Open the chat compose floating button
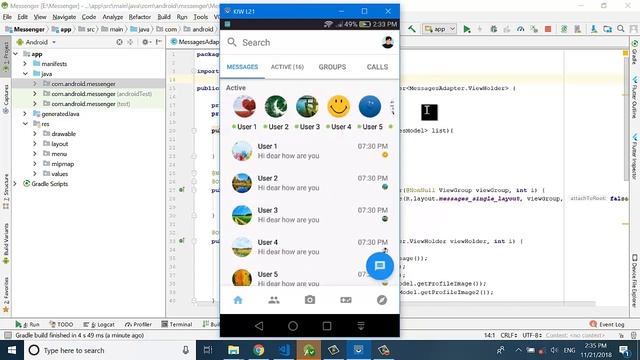Viewport: 640px width, 360px height. click(x=380, y=266)
